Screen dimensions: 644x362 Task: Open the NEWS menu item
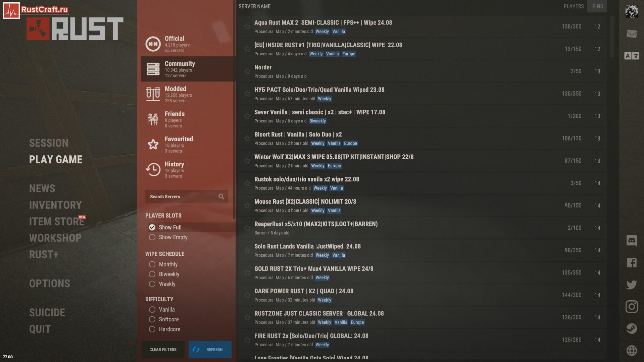[42, 189]
